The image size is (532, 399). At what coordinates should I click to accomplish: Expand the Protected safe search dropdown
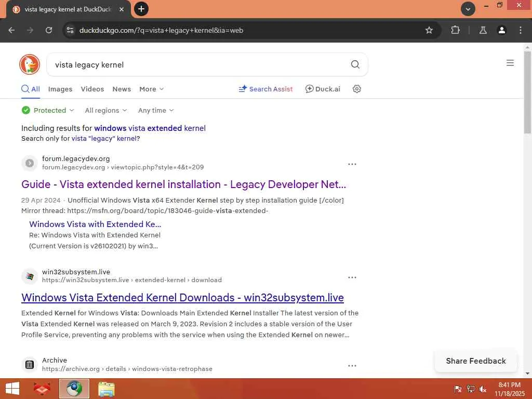click(48, 110)
